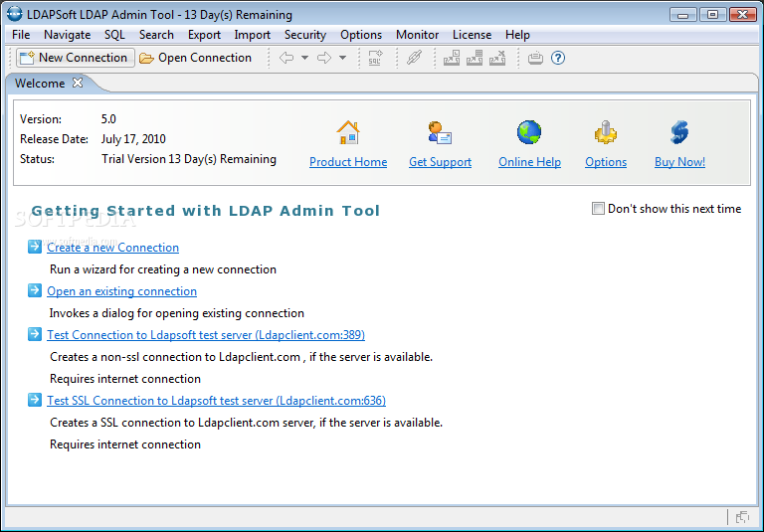Viewport: 764px width, 532px height.
Task: Click Test SSL Connection server 636 link
Action: (216, 401)
